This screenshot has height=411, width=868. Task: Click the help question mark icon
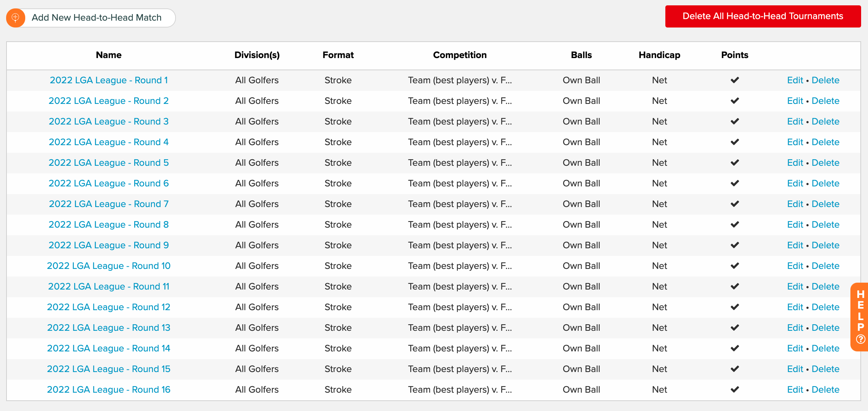860,339
